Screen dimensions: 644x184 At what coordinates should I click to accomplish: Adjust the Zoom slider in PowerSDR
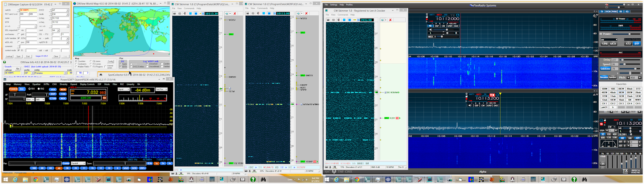coord(120,163)
